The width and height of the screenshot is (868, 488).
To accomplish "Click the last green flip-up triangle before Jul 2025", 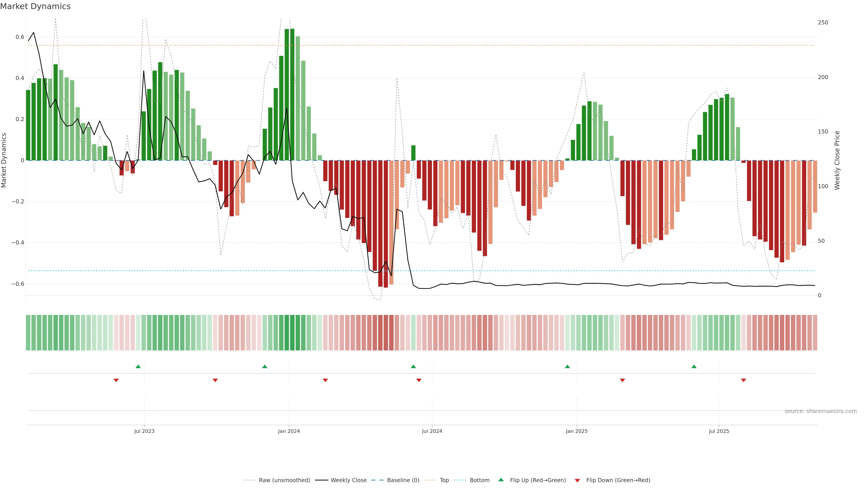I will coord(694,366).
